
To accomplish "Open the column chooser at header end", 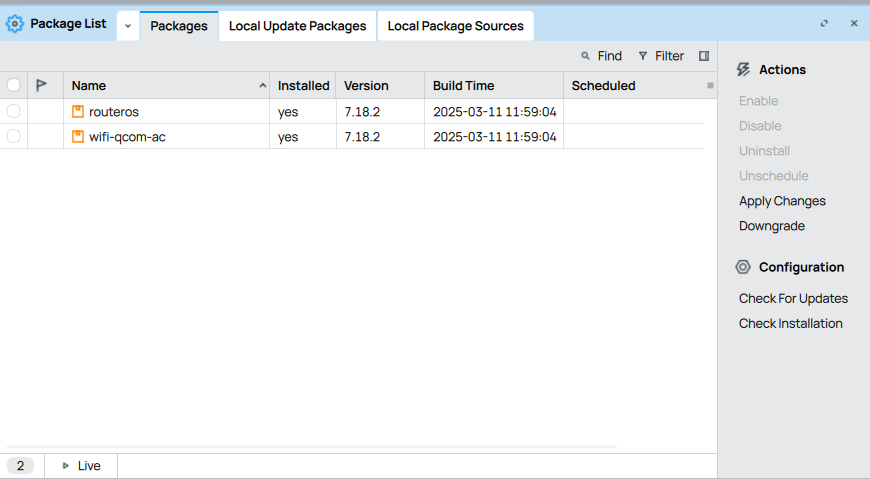I will (x=710, y=86).
